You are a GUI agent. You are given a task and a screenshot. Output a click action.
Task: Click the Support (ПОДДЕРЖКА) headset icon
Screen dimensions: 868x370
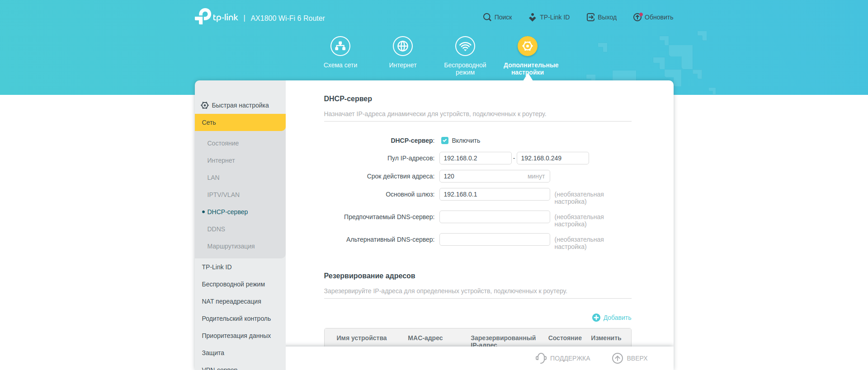coord(541,358)
